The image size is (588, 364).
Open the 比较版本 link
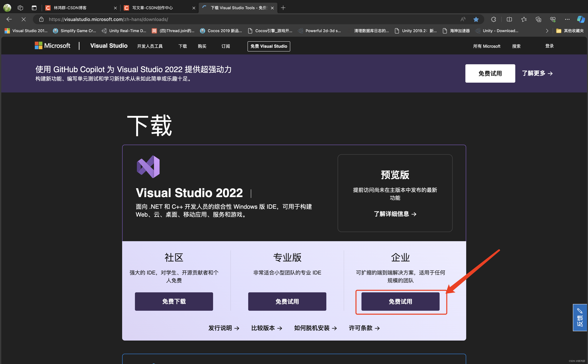tap(263, 328)
